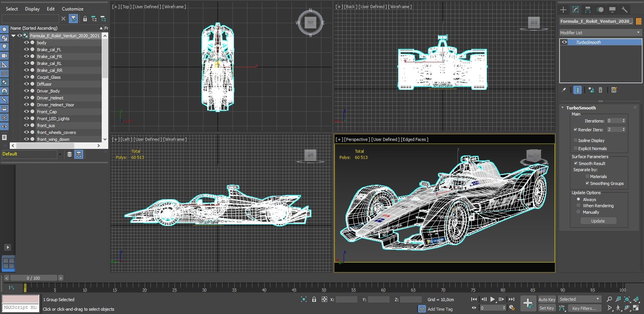Adjust the current frame spinner arrows

(x=504, y=308)
